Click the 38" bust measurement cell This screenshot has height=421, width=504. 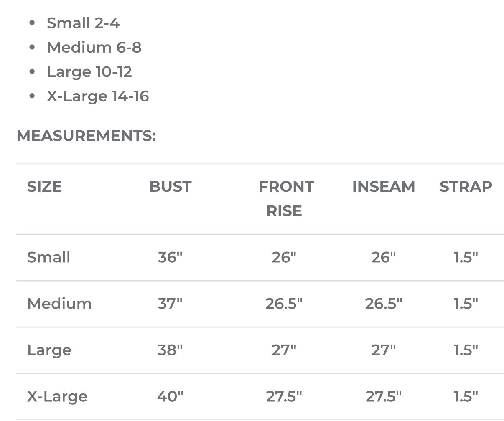coord(170,350)
